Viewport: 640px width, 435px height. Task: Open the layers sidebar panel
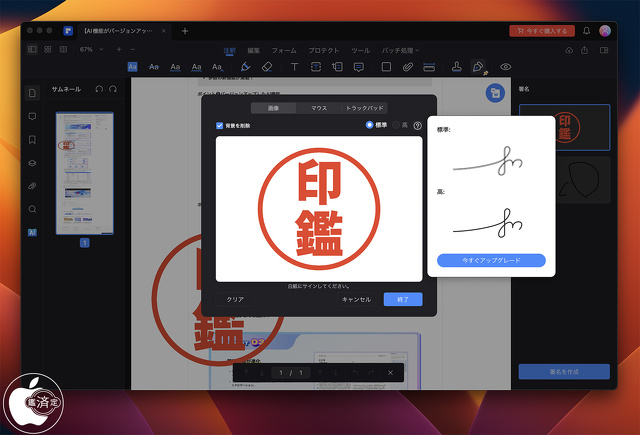click(x=32, y=163)
